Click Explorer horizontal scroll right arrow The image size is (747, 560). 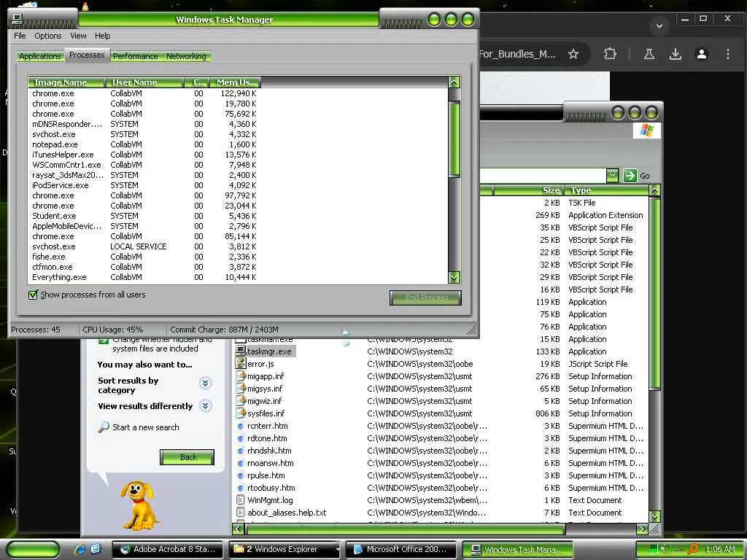tap(642, 529)
